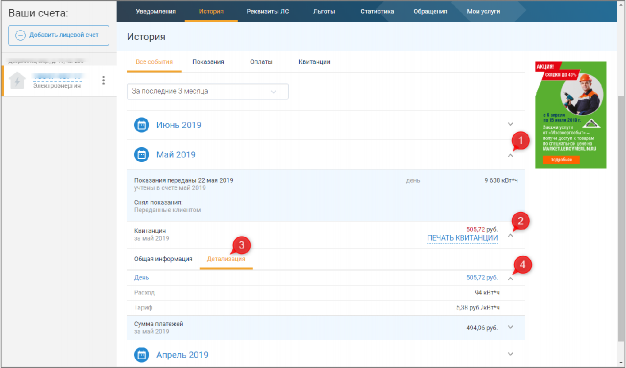This screenshot has height=368, width=626.
Task: Switch to the Показания sub-tab
Action: pyautogui.click(x=208, y=62)
